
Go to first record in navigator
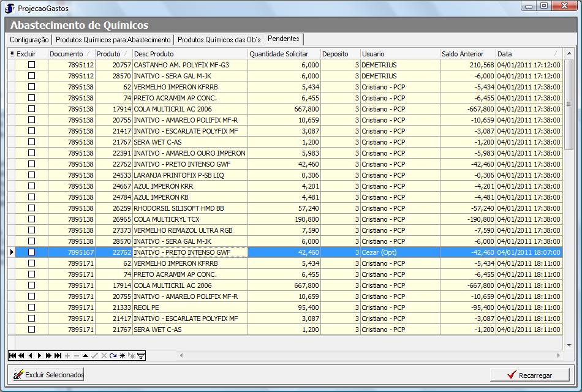[x=12, y=356]
